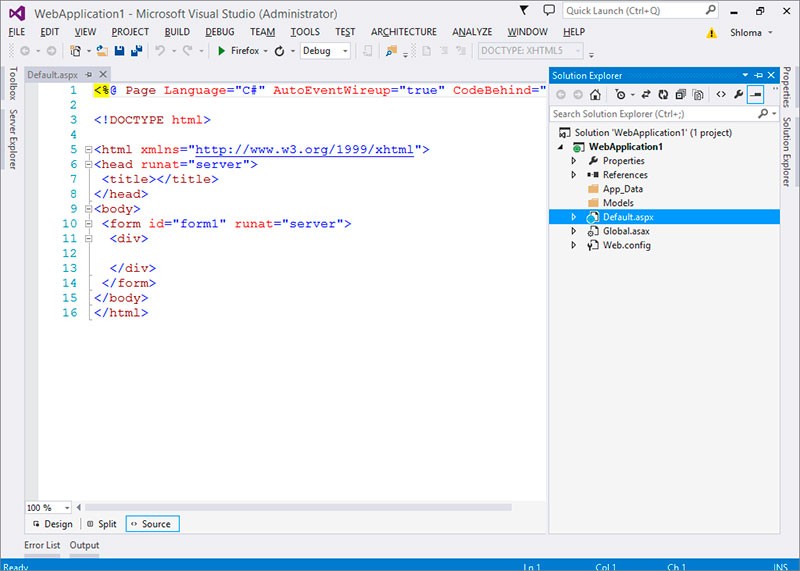Click the Find in Files icon
This screenshot has width=800, height=571.
391,51
